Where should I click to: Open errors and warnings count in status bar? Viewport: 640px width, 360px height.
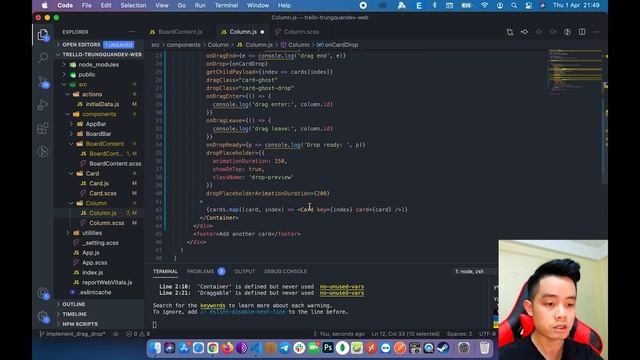point(138,334)
